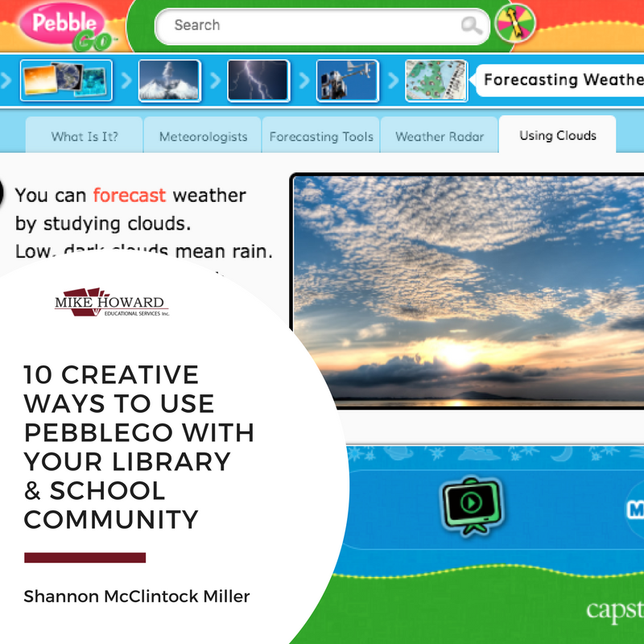Click into the Search field
The width and height of the screenshot is (644, 644).
[322, 27]
